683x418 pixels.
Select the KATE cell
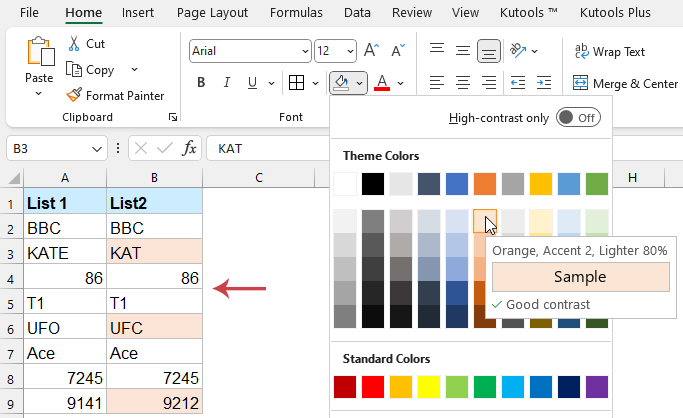click(65, 253)
